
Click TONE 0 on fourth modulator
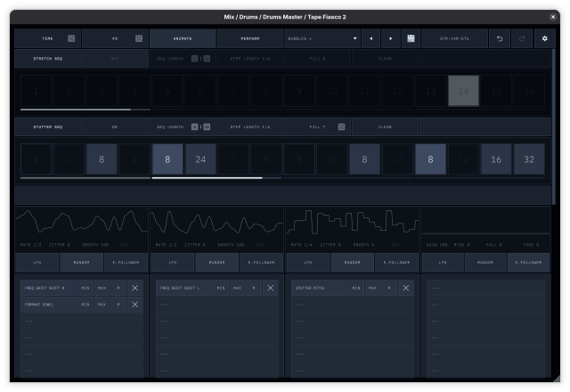coord(531,245)
